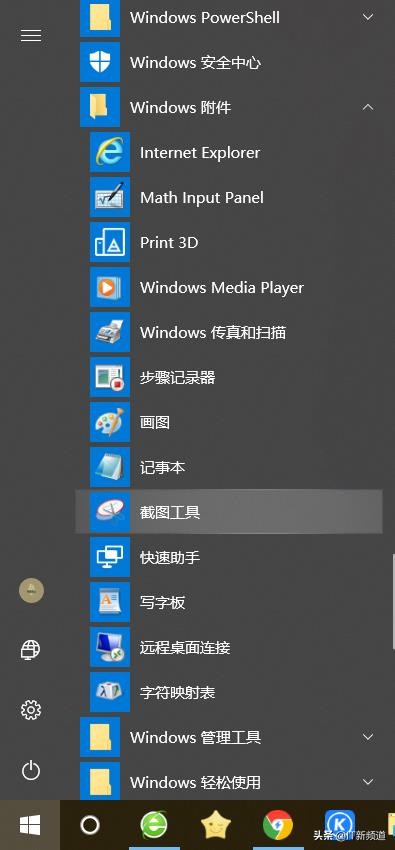This screenshot has width=395, height=850.
Task: Click the Math Input Panel icon
Action: pyautogui.click(x=110, y=197)
